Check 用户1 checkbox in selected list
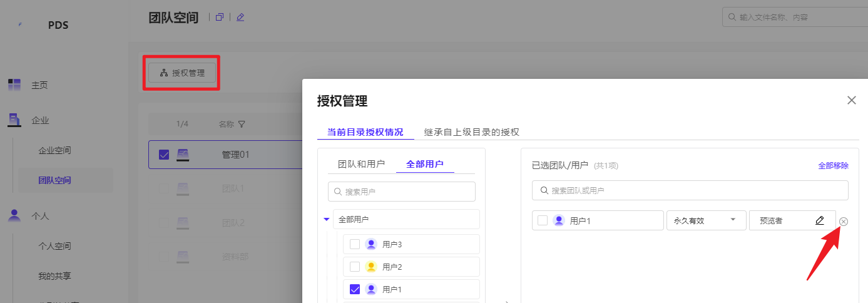 coord(543,220)
